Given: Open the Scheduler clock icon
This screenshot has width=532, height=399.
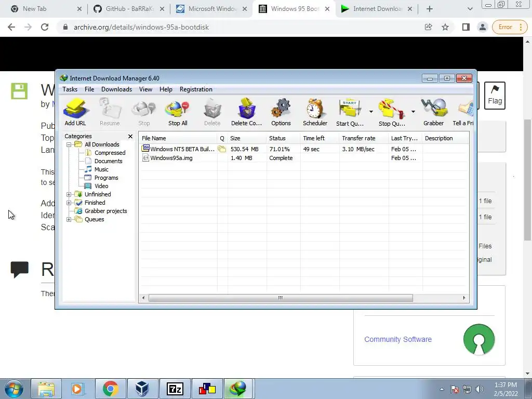Looking at the screenshot, I should tap(315, 112).
